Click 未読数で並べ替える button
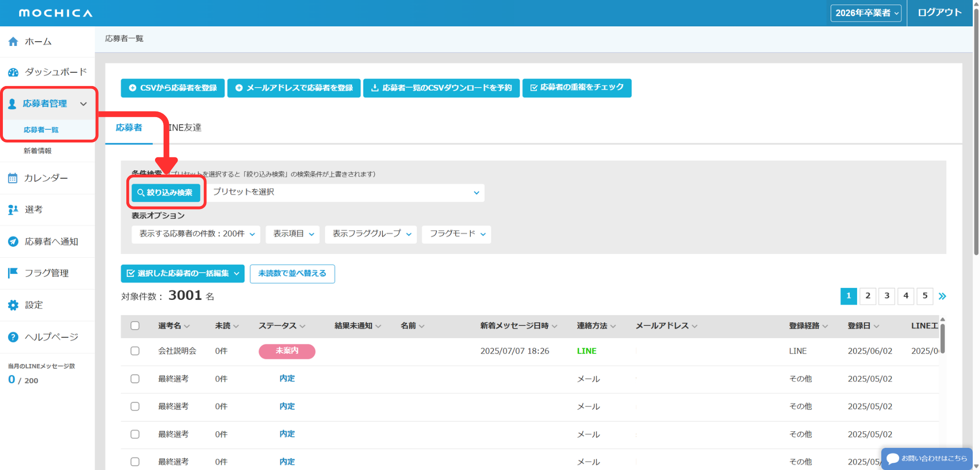 pos(292,273)
